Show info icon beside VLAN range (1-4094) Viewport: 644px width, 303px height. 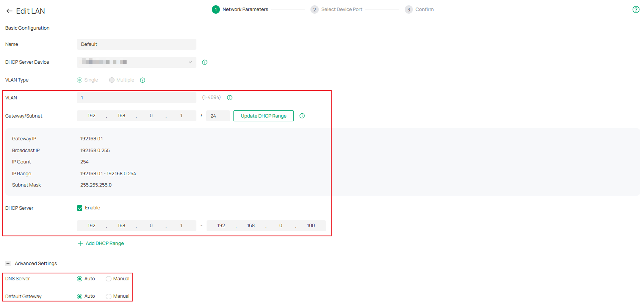230,98
